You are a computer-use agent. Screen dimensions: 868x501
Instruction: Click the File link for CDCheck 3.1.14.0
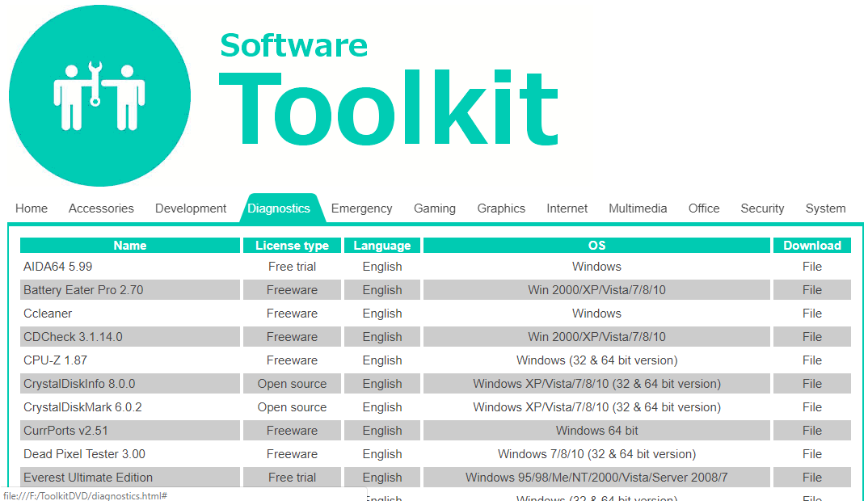pyautogui.click(x=812, y=337)
